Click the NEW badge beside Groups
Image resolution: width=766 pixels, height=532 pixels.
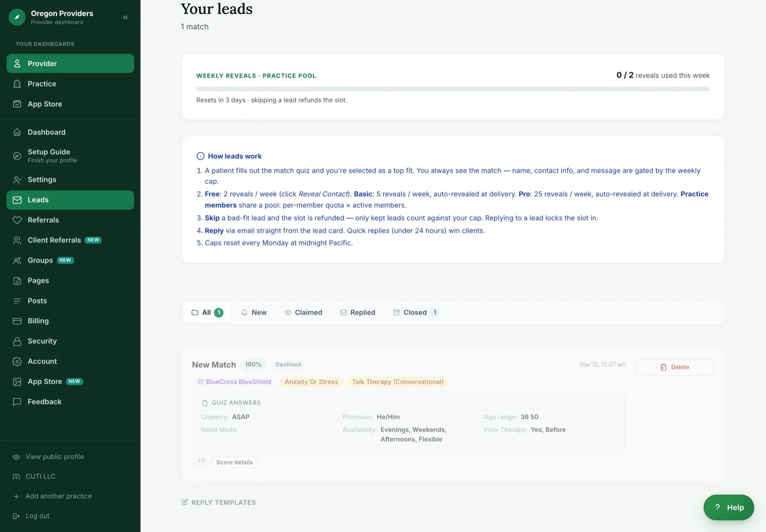click(x=66, y=260)
